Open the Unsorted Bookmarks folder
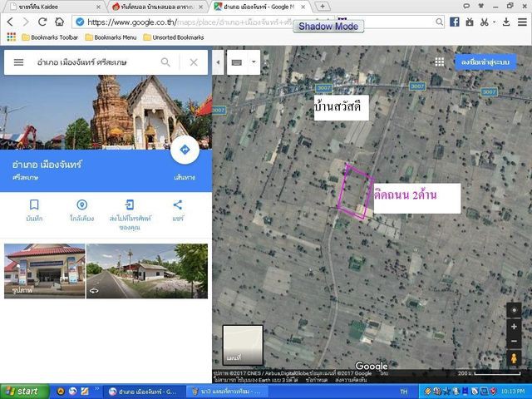 click(174, 37)
